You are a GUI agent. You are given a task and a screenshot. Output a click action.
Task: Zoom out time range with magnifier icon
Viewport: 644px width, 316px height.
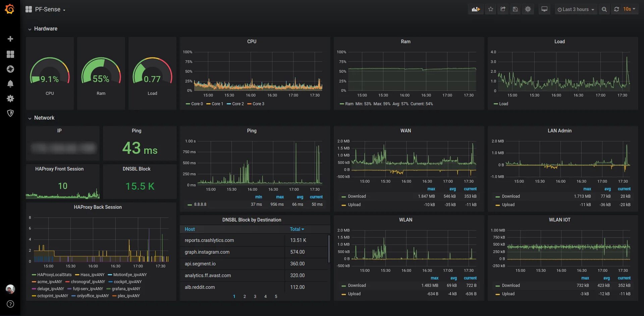pyautogui.click(x=604, y=9)
